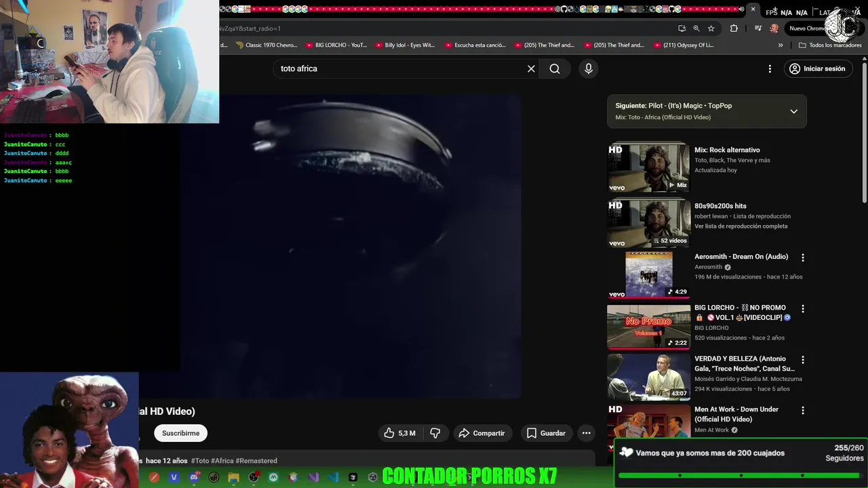Screen dimensions: 868x488
Task: Open '(211) Odyssey Of Li...' bookmark
Action: (684, 45)
